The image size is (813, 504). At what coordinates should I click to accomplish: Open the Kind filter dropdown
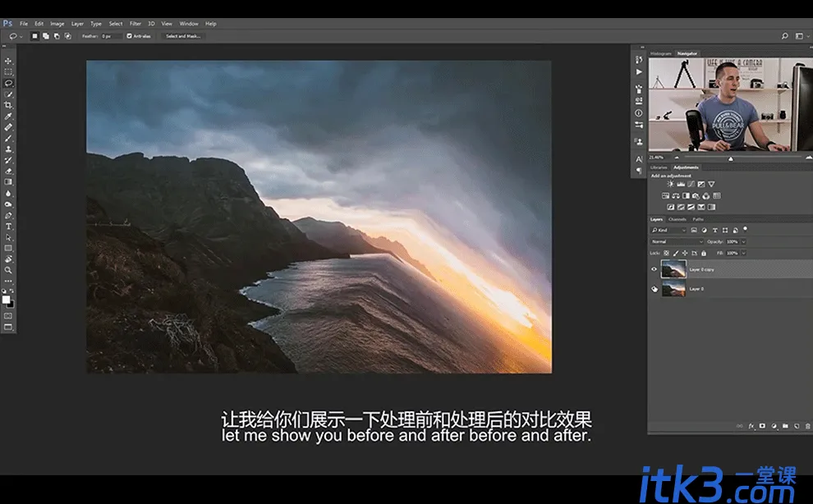(x=668, y=230)
